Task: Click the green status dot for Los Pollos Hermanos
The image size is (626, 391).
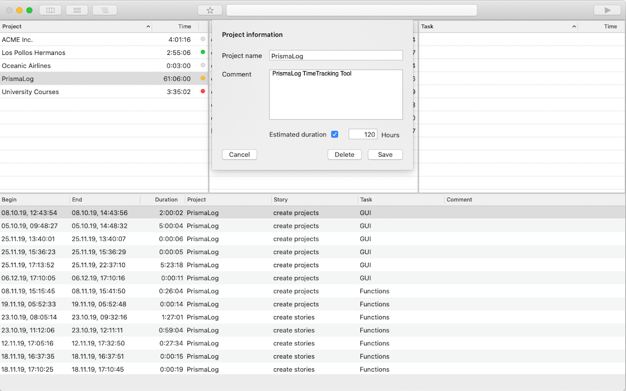Action: pos(203,52)
